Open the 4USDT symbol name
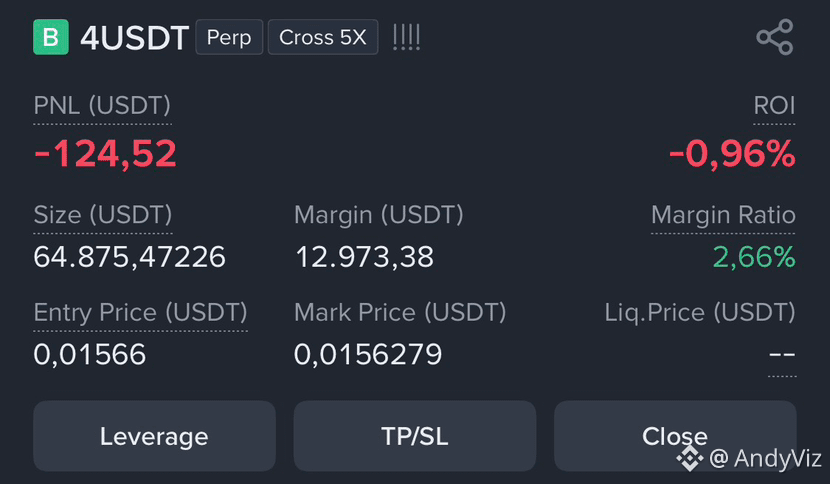This screenshot has width=830, height=484. pyautogui.click(x=134, y=38)
